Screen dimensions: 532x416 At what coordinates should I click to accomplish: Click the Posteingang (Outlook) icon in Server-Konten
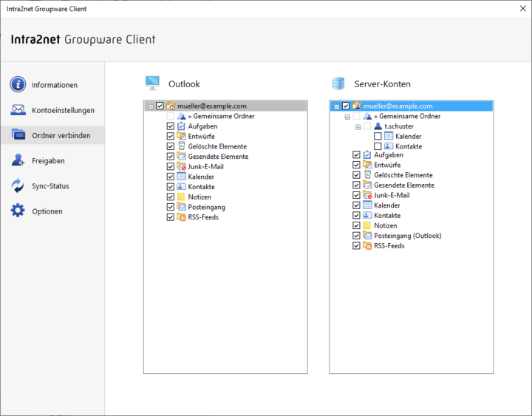367,236
